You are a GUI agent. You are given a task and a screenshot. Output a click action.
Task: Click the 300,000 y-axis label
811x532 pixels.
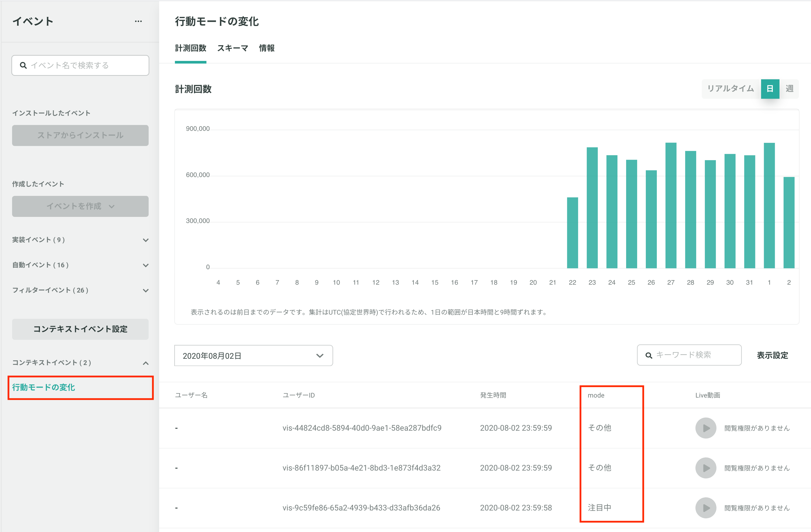coord(198,221)
